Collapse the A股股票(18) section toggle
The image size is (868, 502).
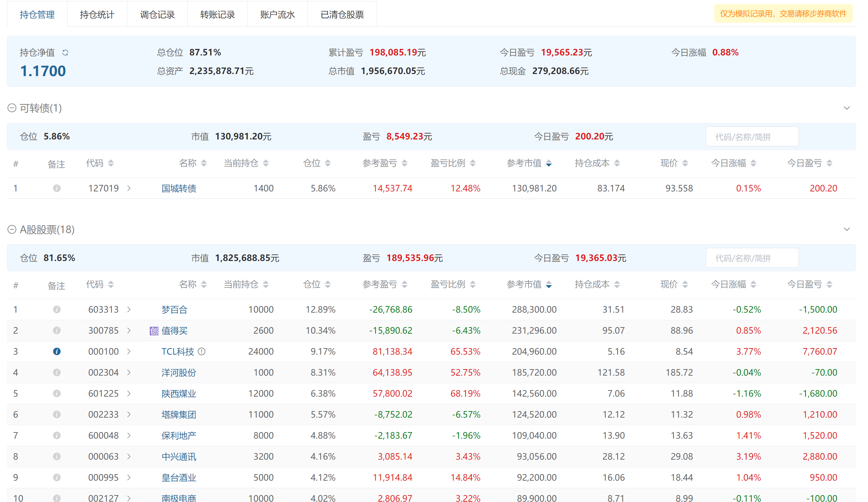(12, 229)
